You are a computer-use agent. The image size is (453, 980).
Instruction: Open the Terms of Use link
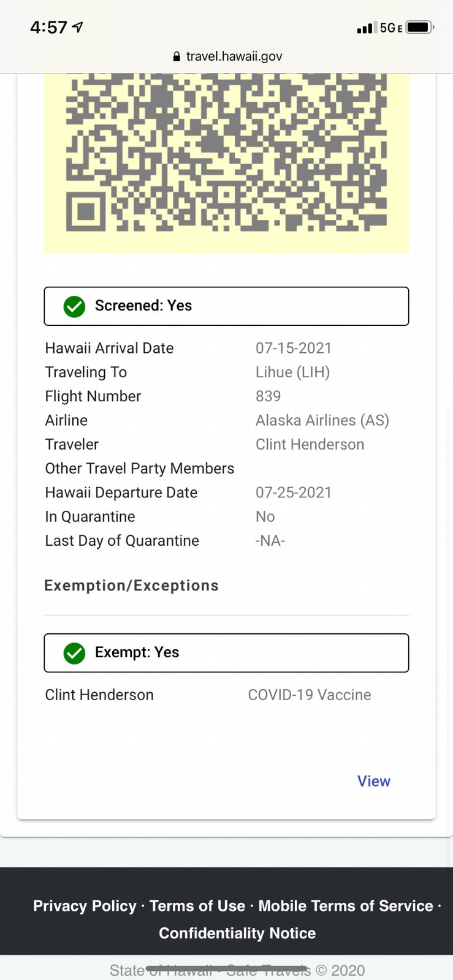click(x=197, y=906)
